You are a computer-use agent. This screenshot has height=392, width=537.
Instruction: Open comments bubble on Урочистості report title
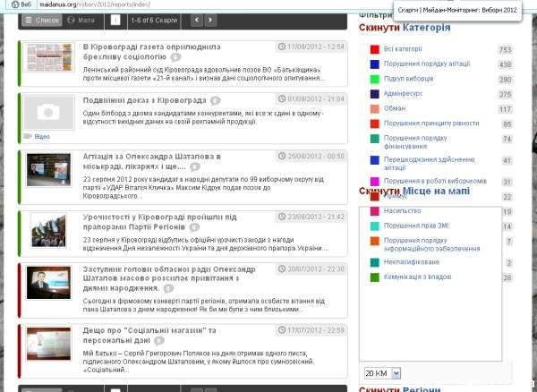tap(194, 227)
